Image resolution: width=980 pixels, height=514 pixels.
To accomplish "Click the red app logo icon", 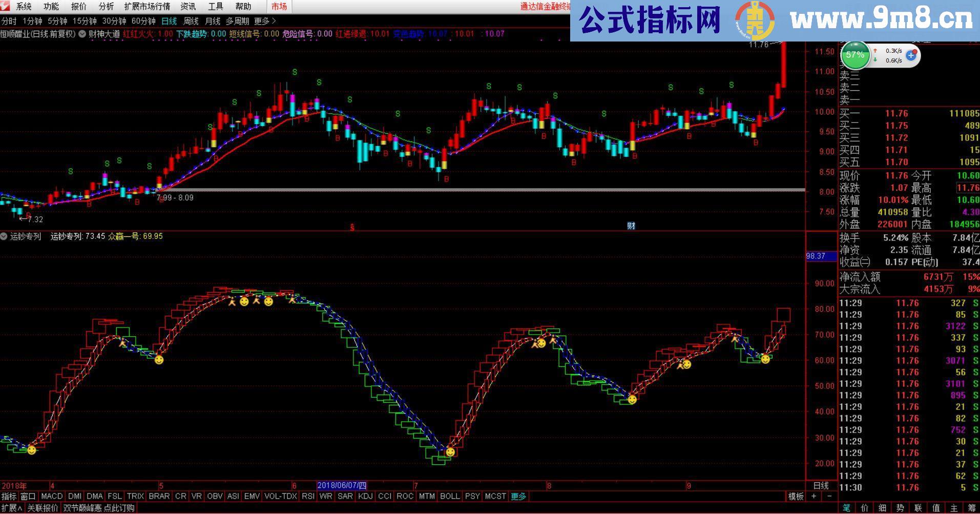I will (x=6, y=6).
